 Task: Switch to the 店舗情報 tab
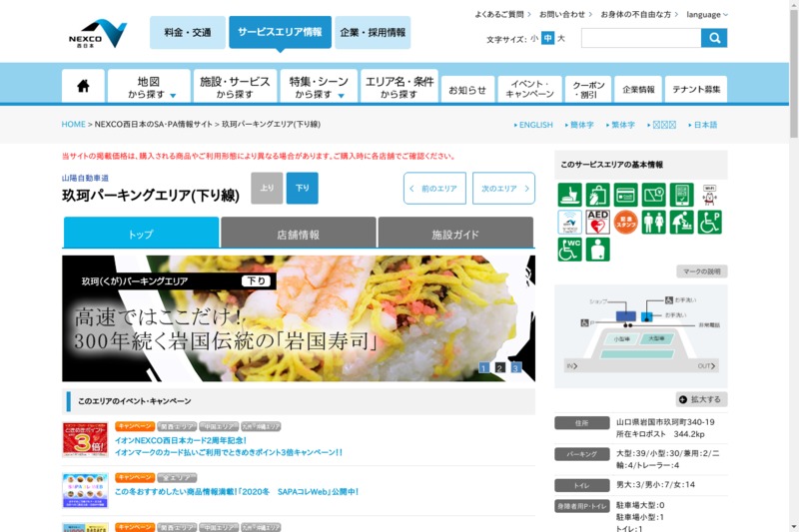click(x=298, y=234)
